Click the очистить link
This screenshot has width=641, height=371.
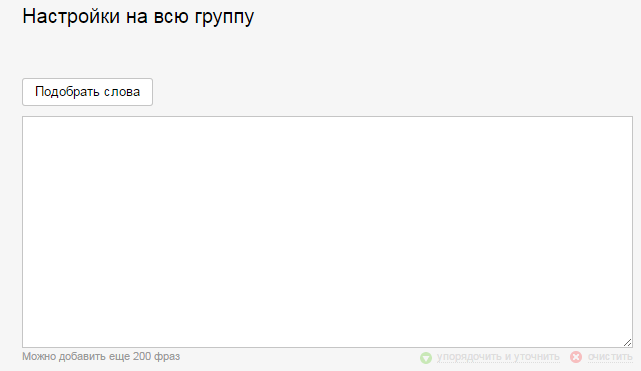pos(610,357)
